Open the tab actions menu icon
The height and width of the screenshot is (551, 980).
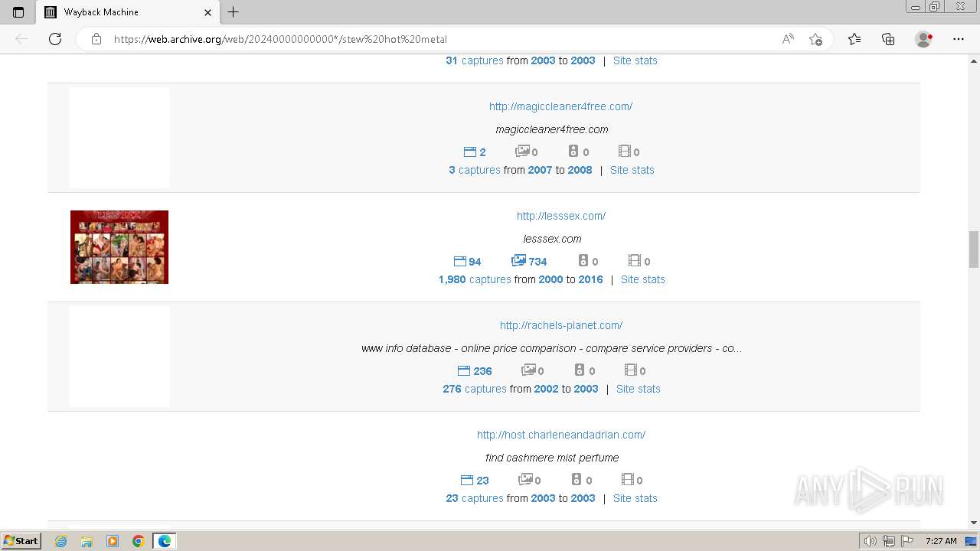18,12
